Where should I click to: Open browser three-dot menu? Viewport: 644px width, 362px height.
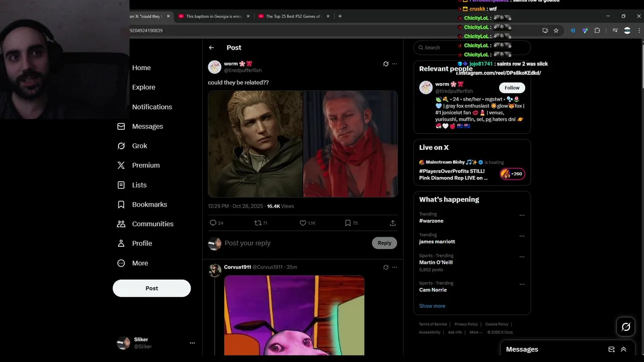pyautogui.click(x=639, y=31)
